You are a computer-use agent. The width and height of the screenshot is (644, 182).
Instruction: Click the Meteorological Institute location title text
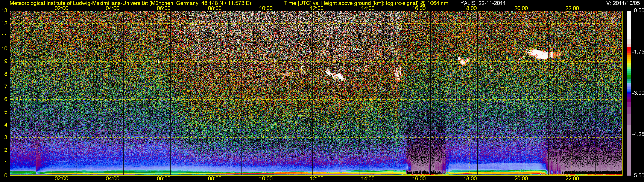[131, 3]
